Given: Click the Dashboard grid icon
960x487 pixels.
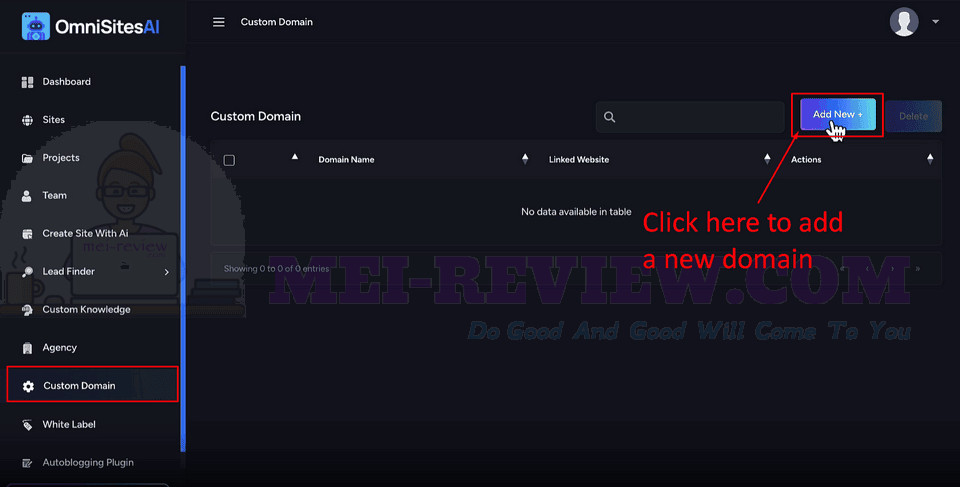Looking at the screenshot, I should point(27,82).
